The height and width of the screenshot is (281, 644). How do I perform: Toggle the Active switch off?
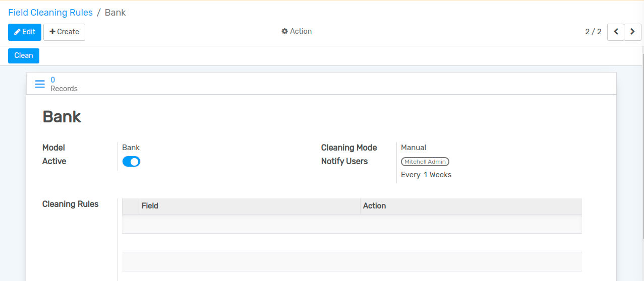(131, 162)
